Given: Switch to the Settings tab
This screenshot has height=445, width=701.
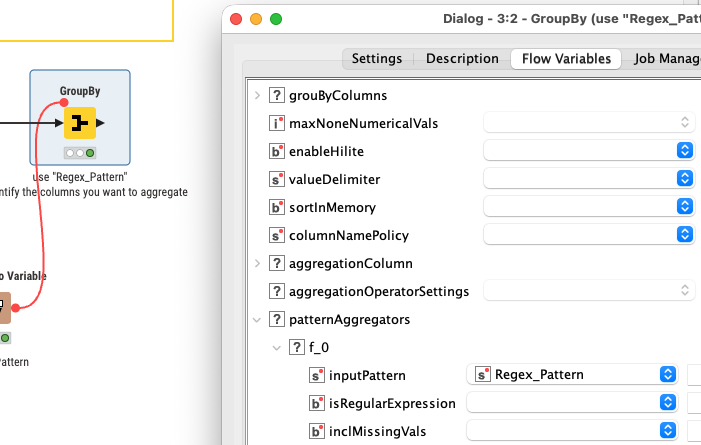Looking at the screenshot, I should point(376,59).
